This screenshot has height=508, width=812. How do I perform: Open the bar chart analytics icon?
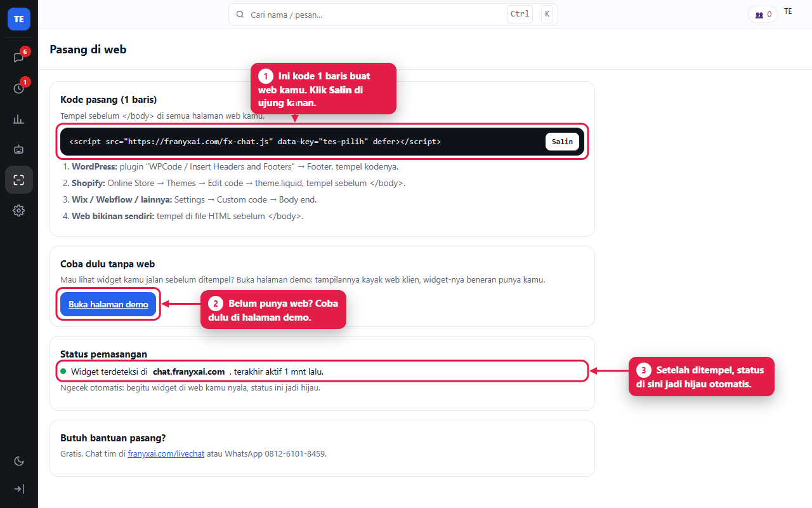(x=19, y=119)
